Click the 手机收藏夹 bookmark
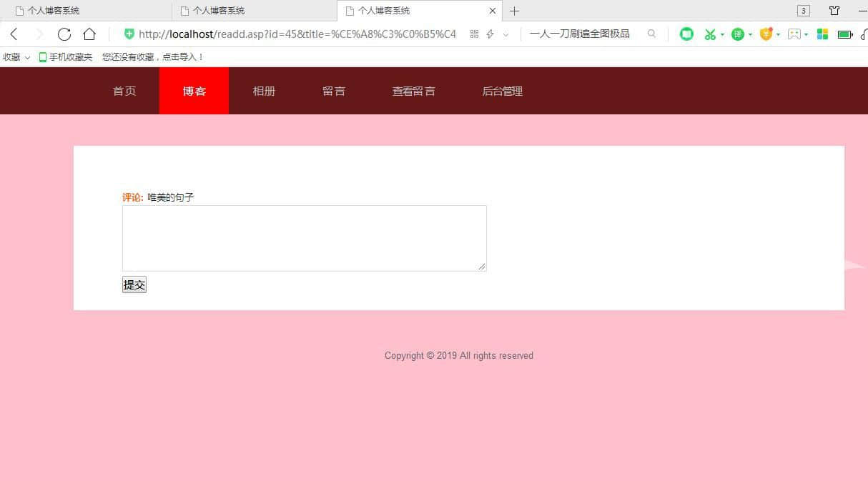Image resolution: width=868 pixels, height=481 pixels. (x=66, y=57)
